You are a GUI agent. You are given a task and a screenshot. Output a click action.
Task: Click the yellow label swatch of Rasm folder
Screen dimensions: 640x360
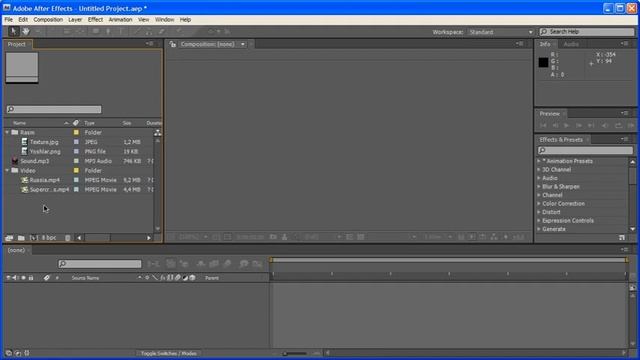(76, 133)
